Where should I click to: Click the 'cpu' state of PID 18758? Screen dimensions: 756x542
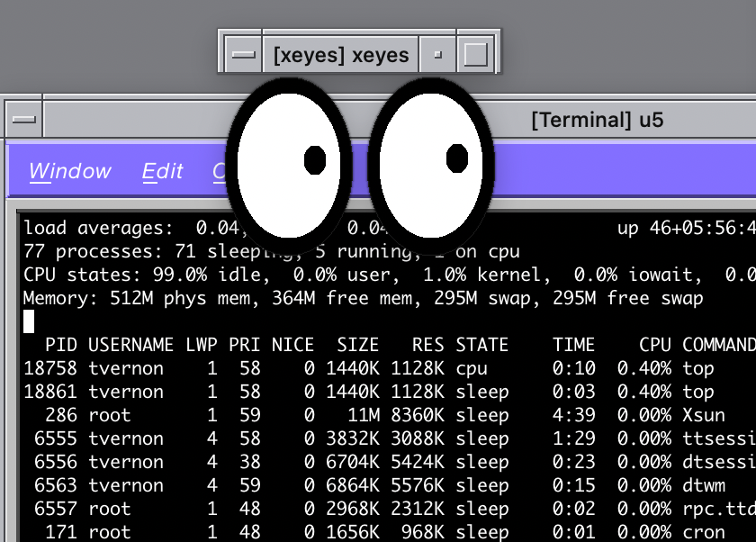click(x=472, y=368)
